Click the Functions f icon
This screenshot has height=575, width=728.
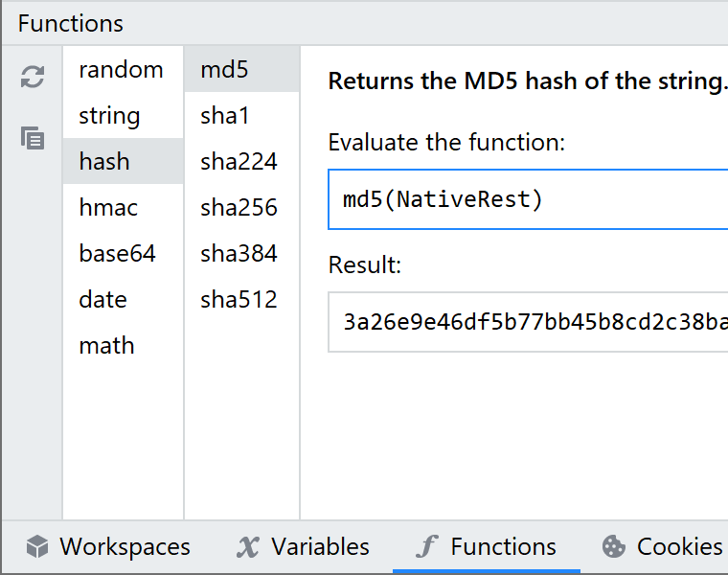click(x=426, y=547)
